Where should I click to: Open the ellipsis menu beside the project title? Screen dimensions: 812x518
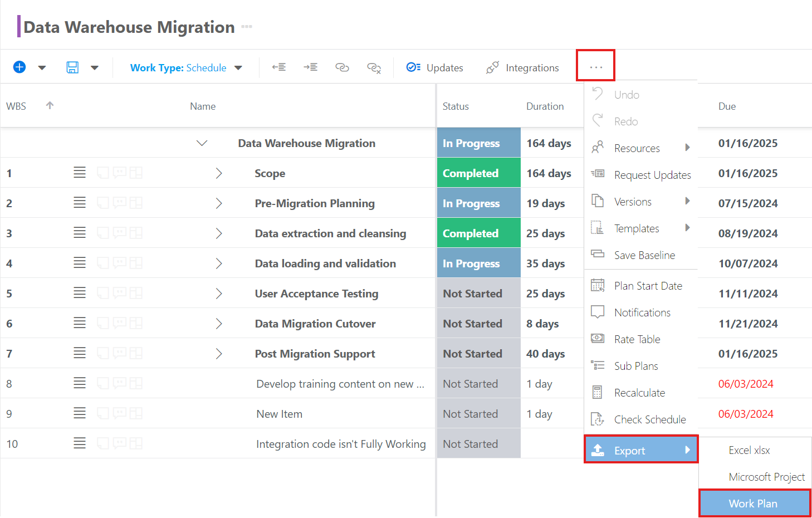(x=247, y=27)
